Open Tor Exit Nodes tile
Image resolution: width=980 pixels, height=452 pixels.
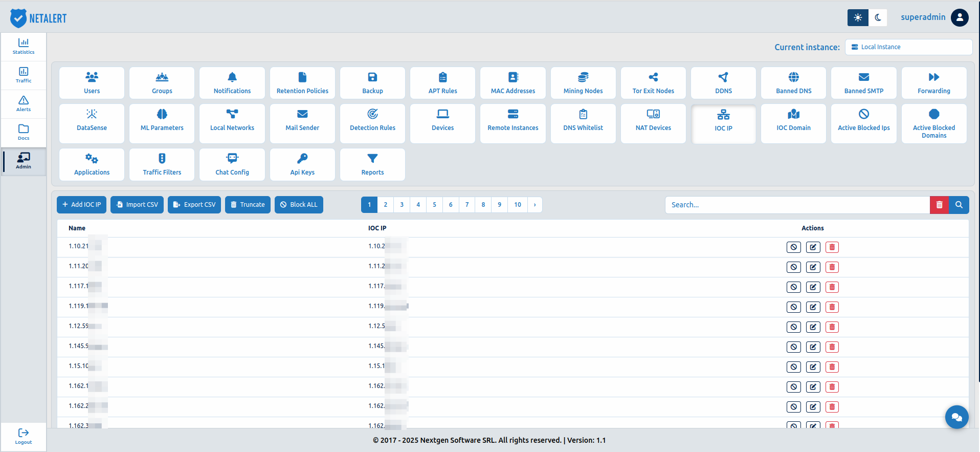click(x=653, y=83)
